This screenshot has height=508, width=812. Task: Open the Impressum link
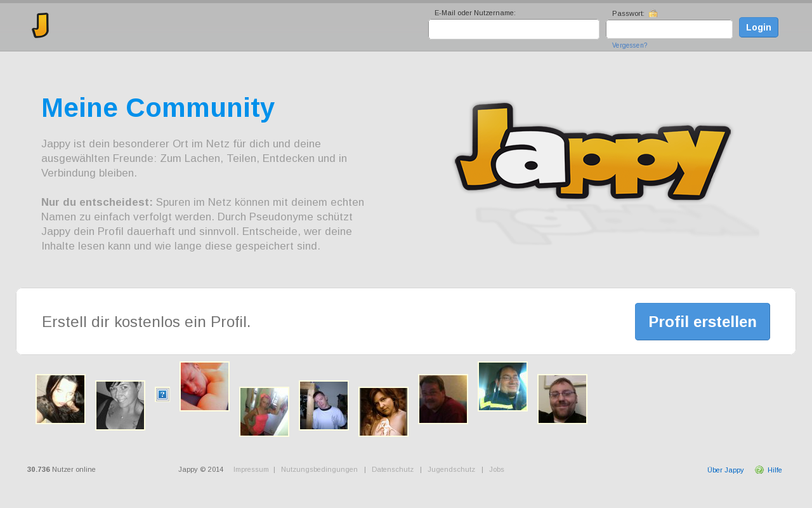tap(251, 469)
